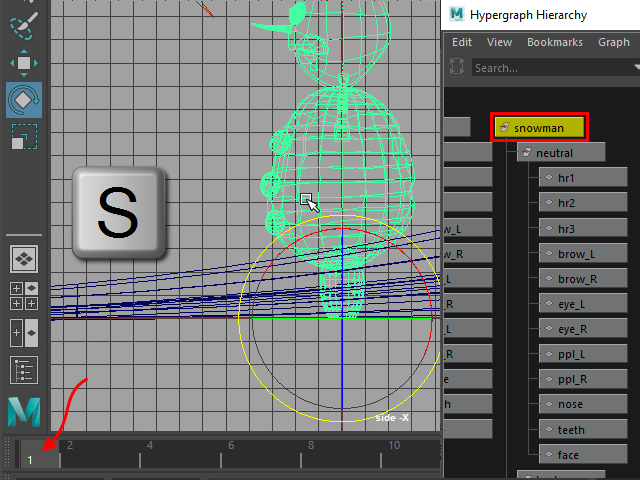640x480 pixels.
Task: Select the Rotate tool
Action: pyautogui.click(x=23, y=99)
